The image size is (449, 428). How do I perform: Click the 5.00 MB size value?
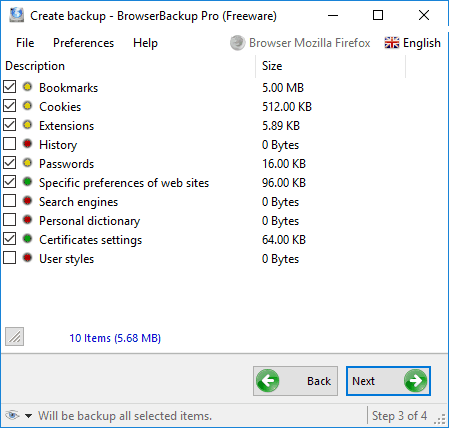(x=283, y=88)
